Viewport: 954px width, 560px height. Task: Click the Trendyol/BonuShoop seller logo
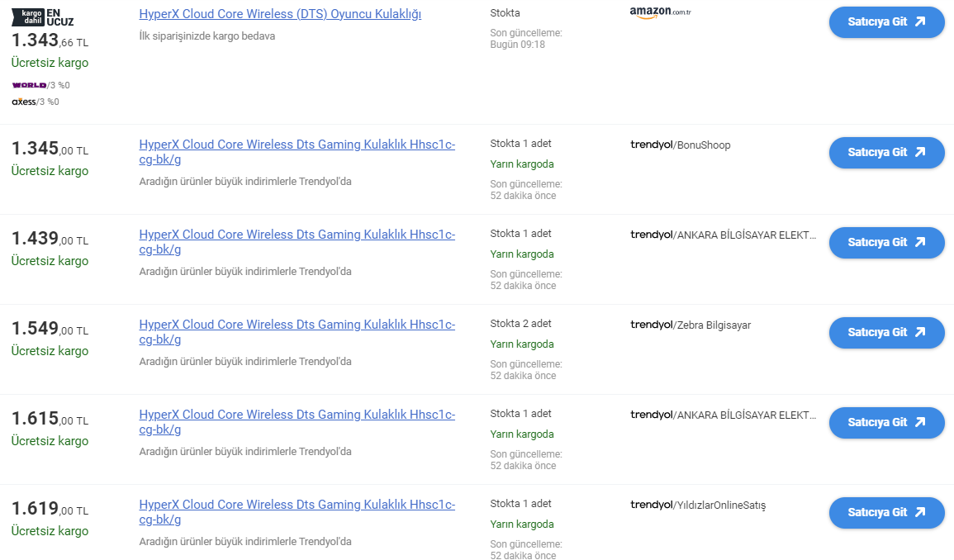[x=680, y=145]
